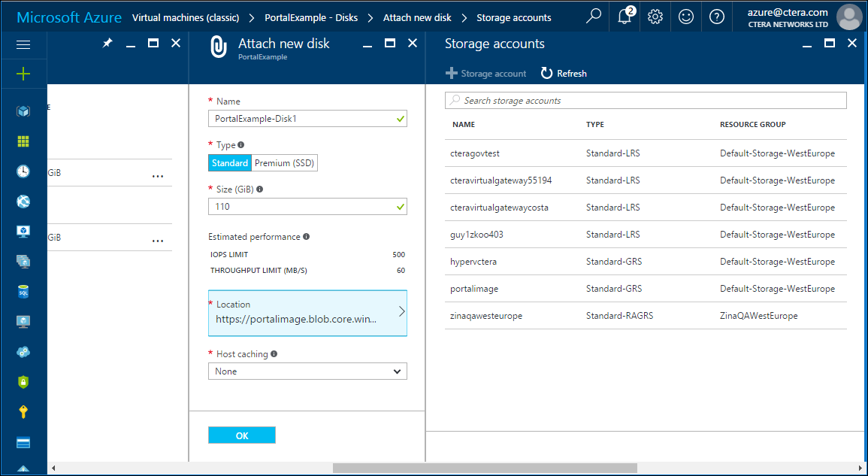Viewport: 868px width, 476px height.
Task: Click the PortalExample - Disks breadcrumb
Action: tap(311, 18)
